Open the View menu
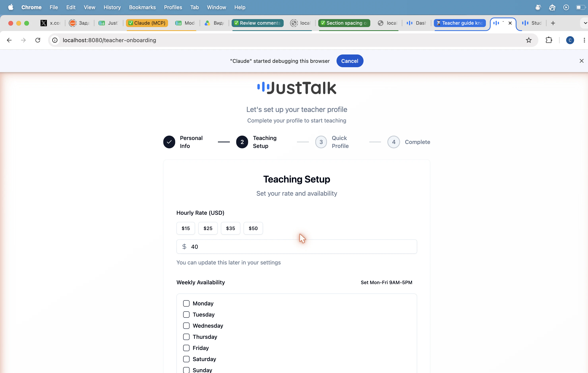Image resolution: width=588 pixels, height=373 pixels. tap(89, 7)
